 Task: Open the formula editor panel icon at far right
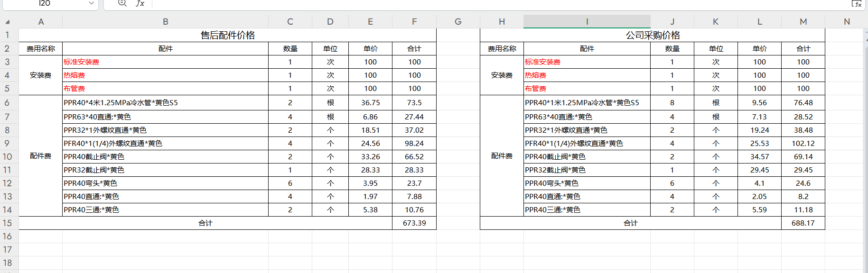point(856,3)
